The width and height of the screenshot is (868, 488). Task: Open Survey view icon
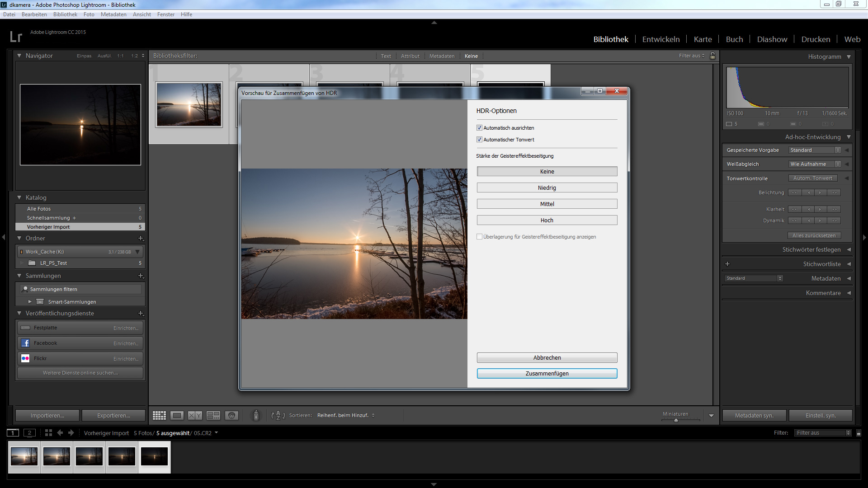pos(213,415)
